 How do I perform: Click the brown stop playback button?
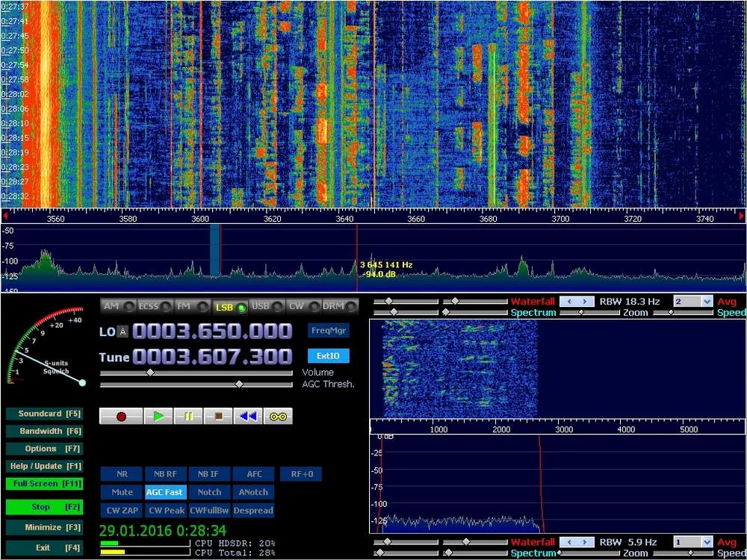[218, 416]
